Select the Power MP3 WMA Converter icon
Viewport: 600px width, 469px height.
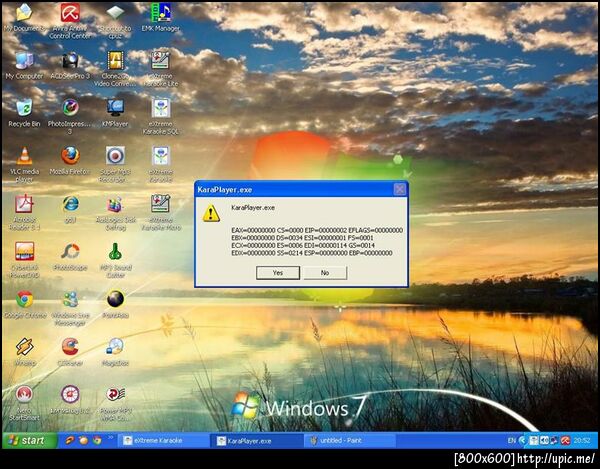tap(115, 403)
